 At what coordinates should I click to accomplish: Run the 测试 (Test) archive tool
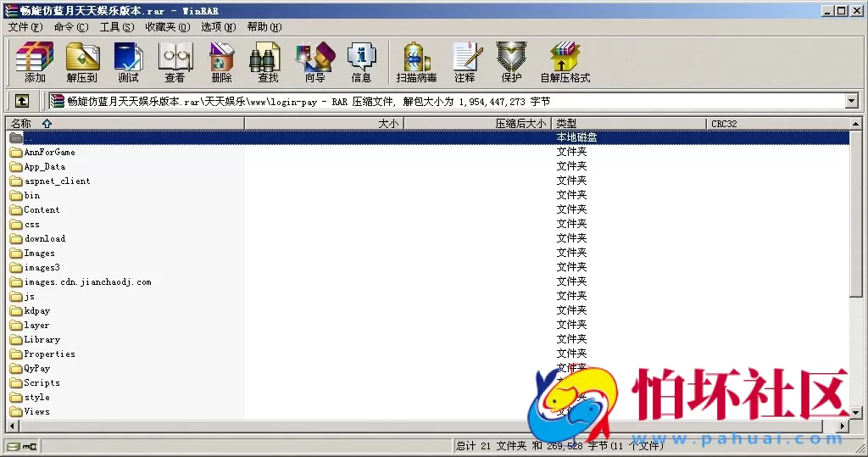coord(129,62)
